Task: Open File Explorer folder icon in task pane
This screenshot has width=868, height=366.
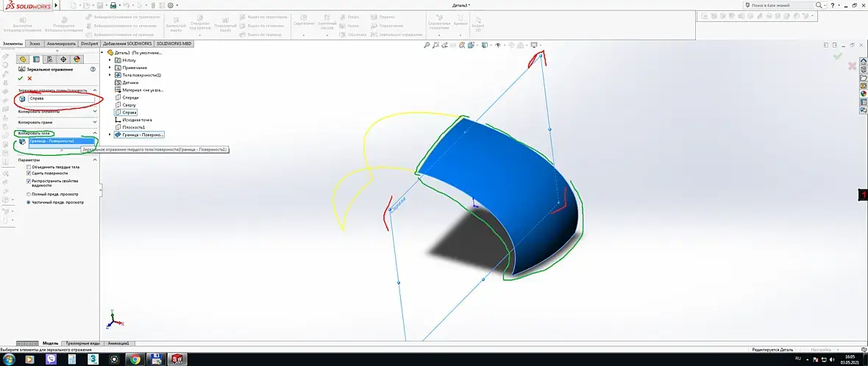Action: 863,77
